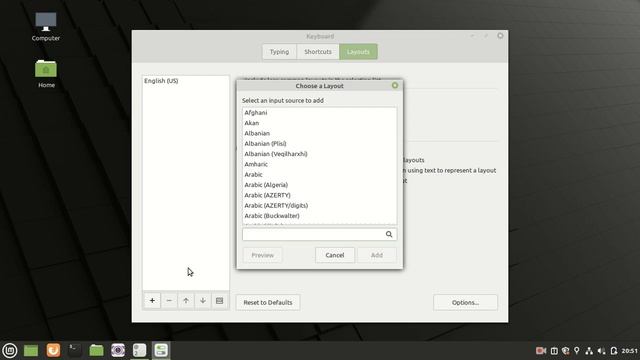Select Arabic (Algeria) layout

pyautogui.click(x=319, y=185)
